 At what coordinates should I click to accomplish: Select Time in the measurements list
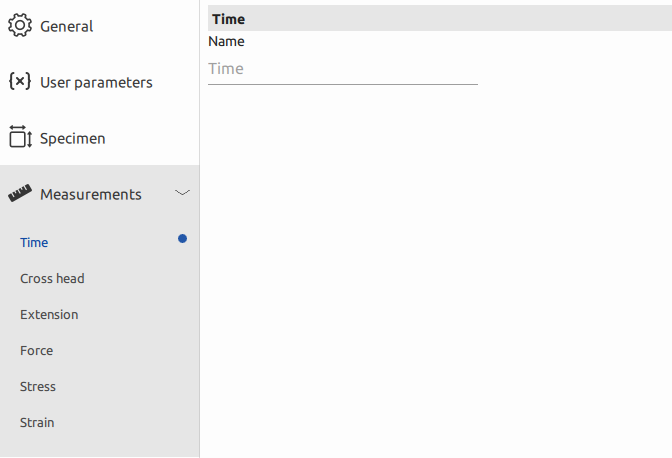point(34,242)
